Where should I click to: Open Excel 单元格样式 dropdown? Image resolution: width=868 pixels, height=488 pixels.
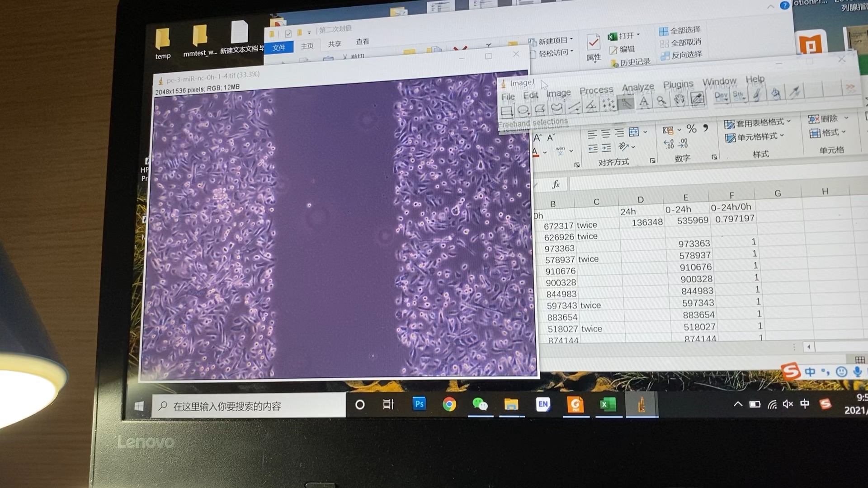755,136
